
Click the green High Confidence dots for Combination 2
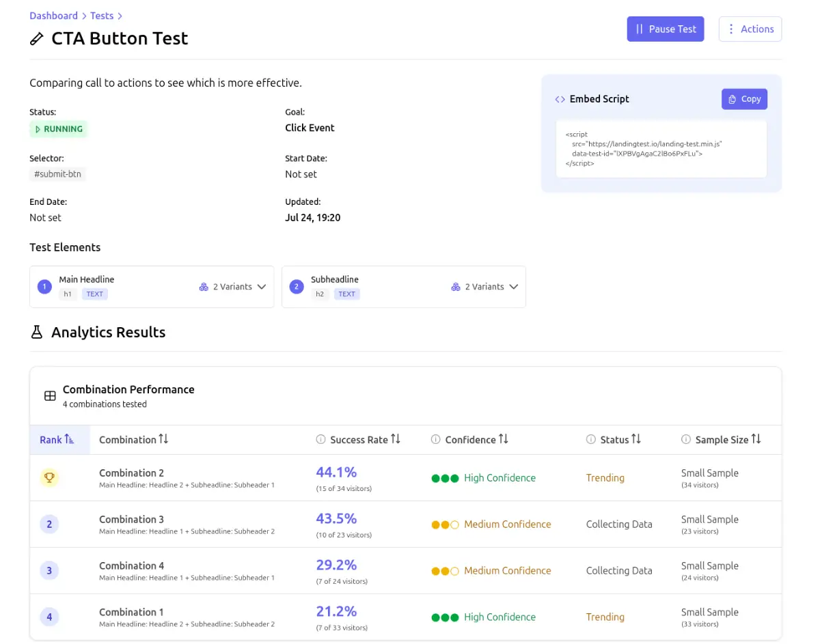pyautogui.click(x=445, y=478)
